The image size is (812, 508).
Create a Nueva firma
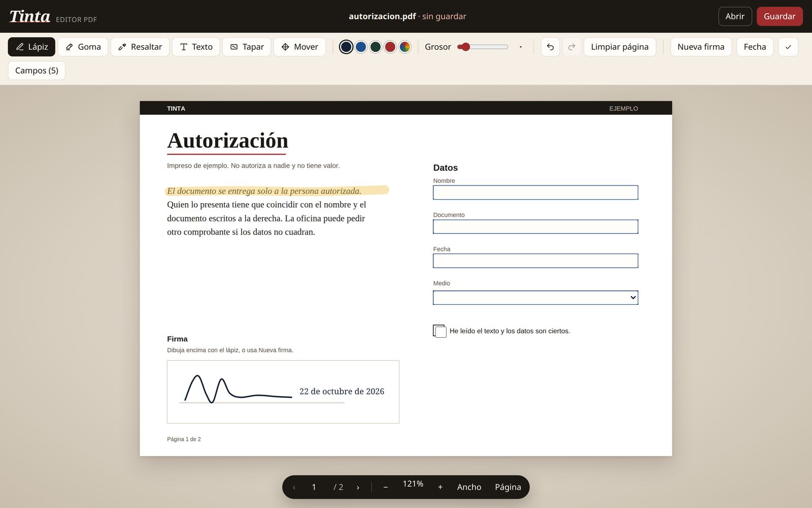701,47
